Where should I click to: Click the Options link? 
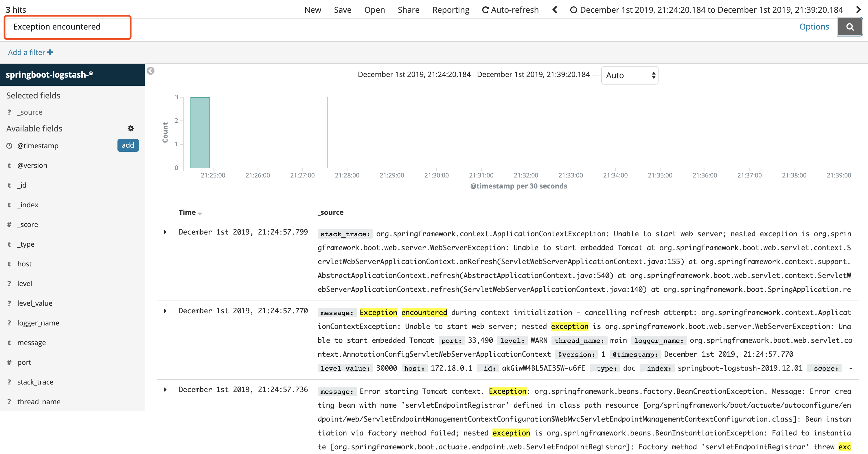click(814, 27)
